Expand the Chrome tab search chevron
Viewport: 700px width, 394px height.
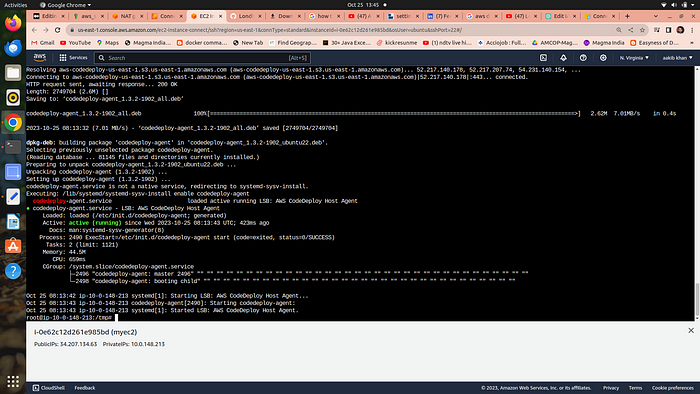655,16
